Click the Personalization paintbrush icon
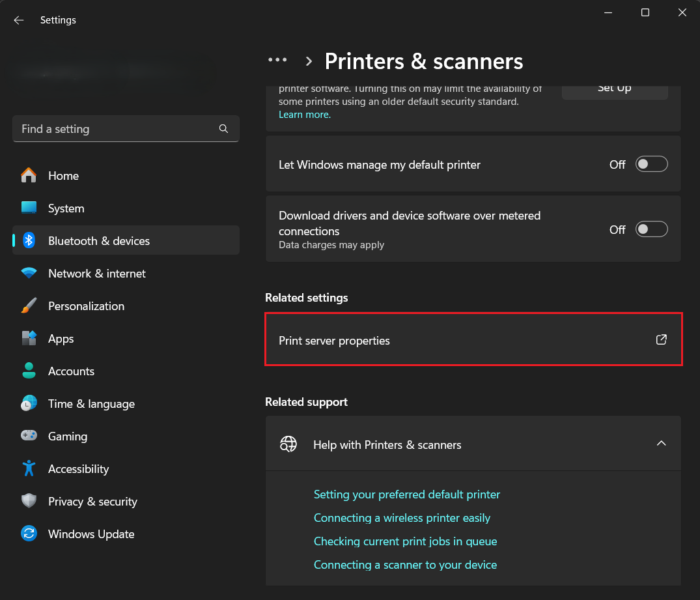This screenshot has width=700, height=600. point(29,306)
